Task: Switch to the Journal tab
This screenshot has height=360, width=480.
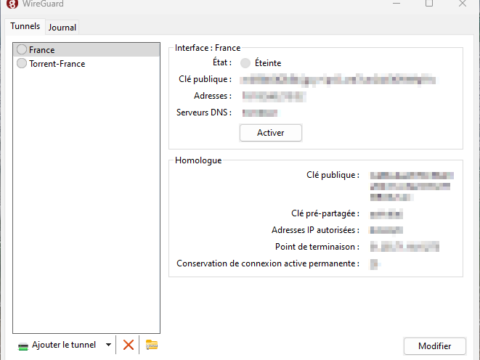Action: click(x=62, y=27)
